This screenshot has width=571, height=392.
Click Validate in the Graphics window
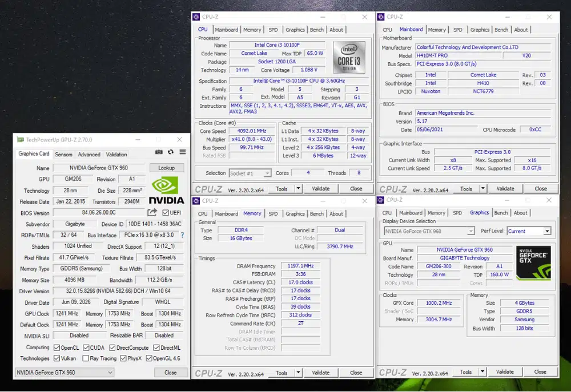[505, 371]
